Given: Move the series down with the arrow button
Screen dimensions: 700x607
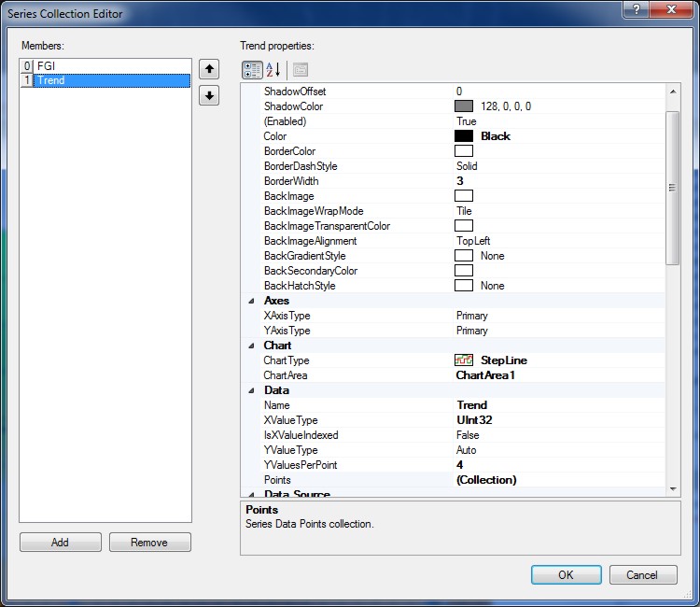Looking at the screenshot, I should 210,96.
